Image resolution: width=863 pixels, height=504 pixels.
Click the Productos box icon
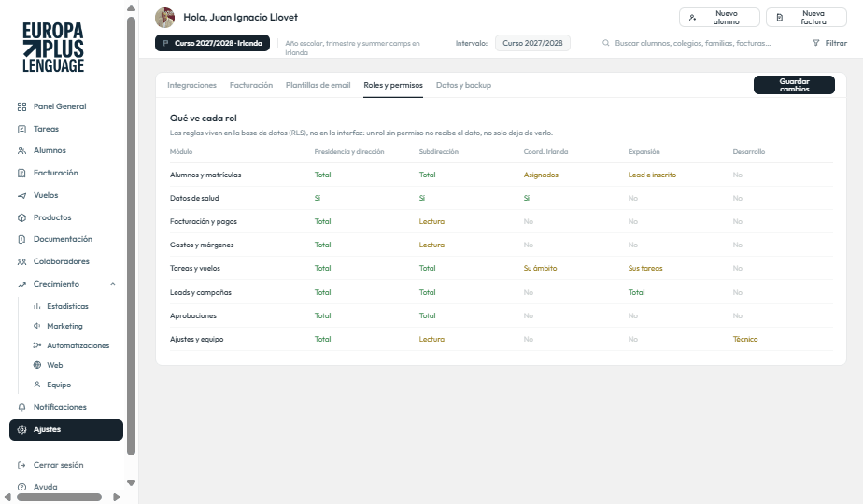[22, 217]
